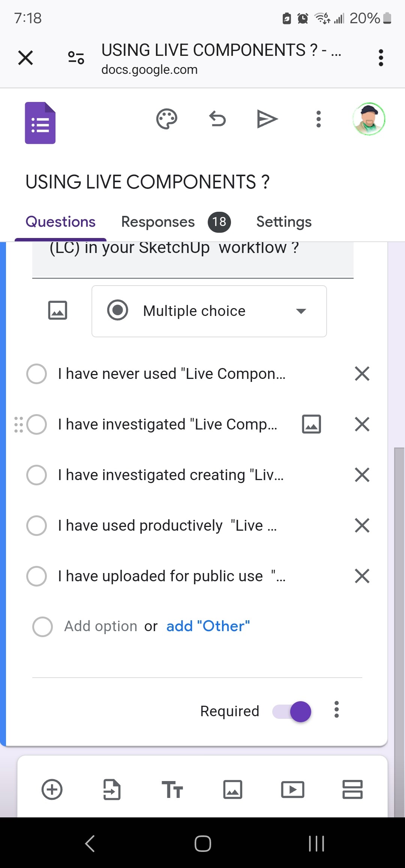405x868 pixels.
Task: Open the form's more options three-dot menu
Action: click(318, 119)
